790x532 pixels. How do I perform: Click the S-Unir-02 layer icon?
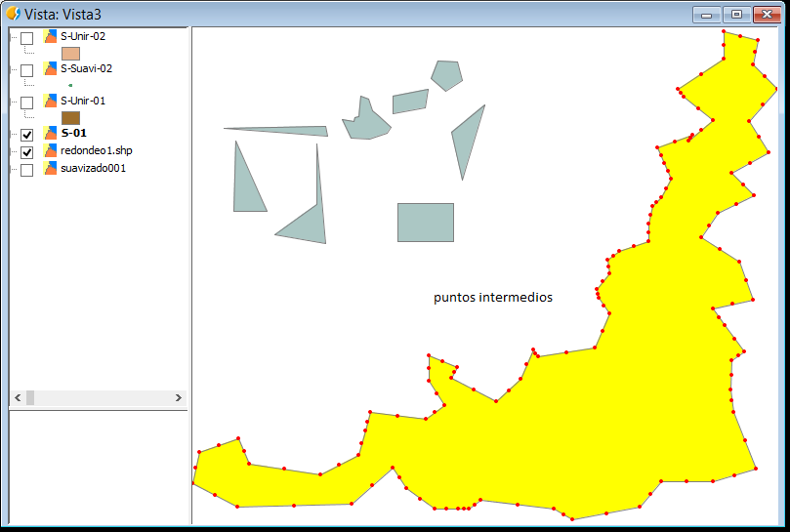51,37
